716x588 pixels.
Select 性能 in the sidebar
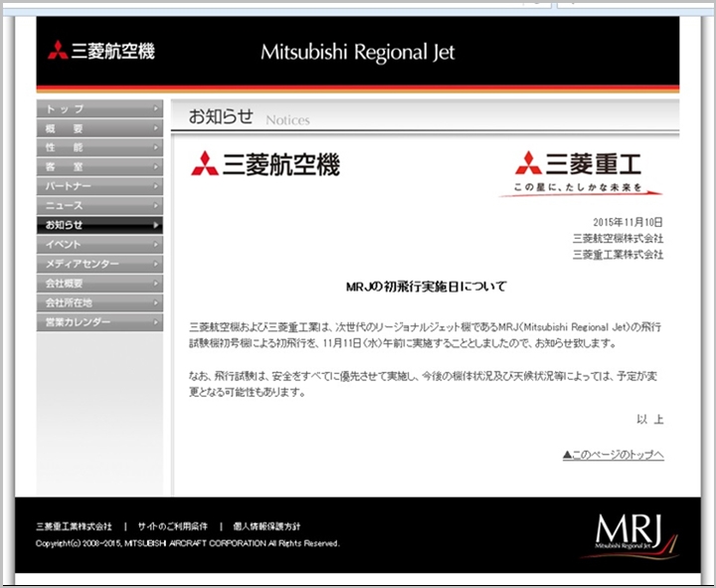pos(99,147)
